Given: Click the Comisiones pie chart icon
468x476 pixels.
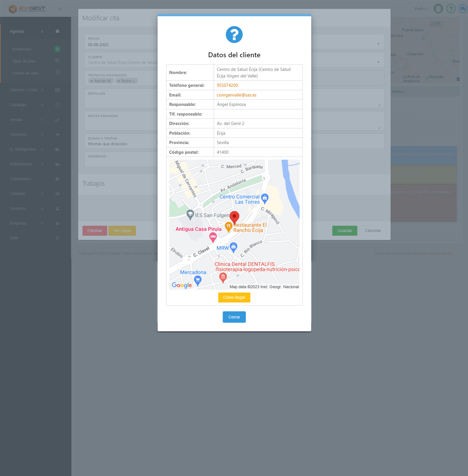Looking at the screenshot, I should (x=57, y=179).
